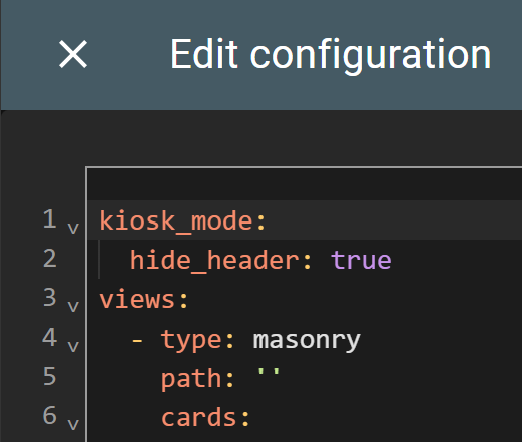
Task: Collapse the views block at line 3
Action: [x=73, y=307]
